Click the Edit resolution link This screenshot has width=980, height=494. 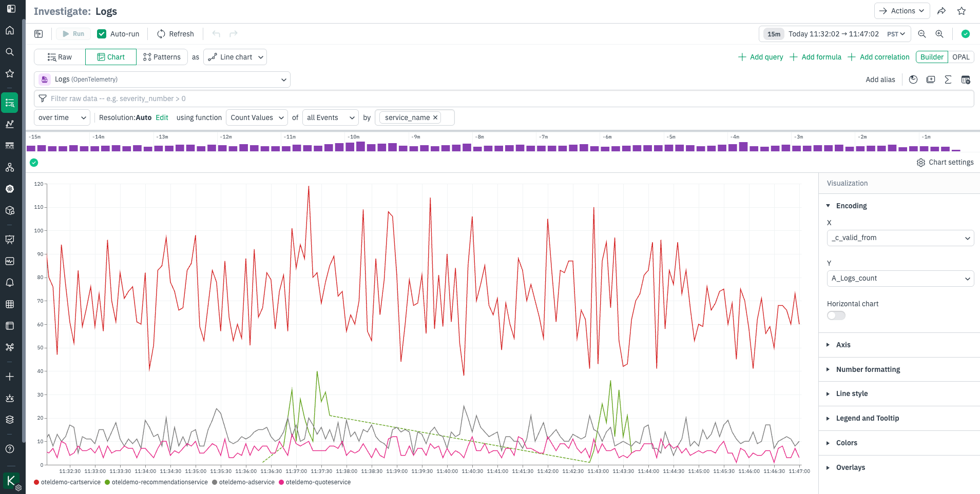click(x=162, y=117)
